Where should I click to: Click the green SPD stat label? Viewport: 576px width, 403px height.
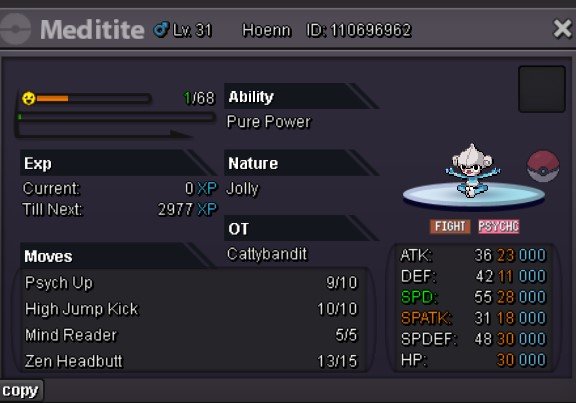click(419, 297)
